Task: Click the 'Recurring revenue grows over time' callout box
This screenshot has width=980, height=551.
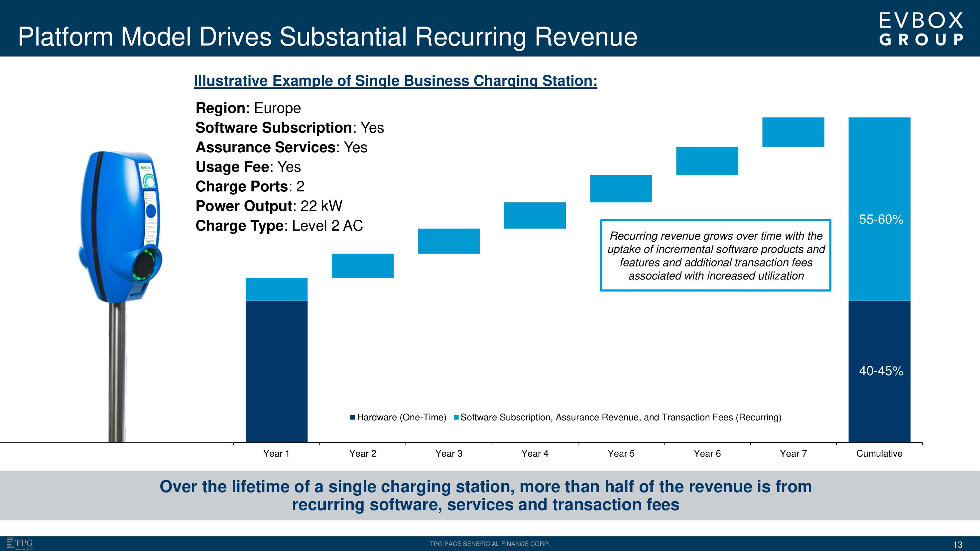Action: [x=716, y=256]
